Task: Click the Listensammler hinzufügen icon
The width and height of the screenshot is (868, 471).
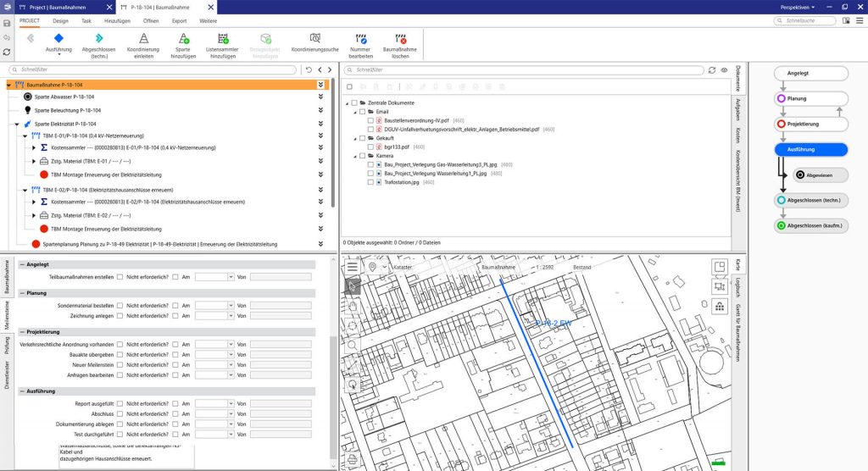Action: (x=224, y=39)
